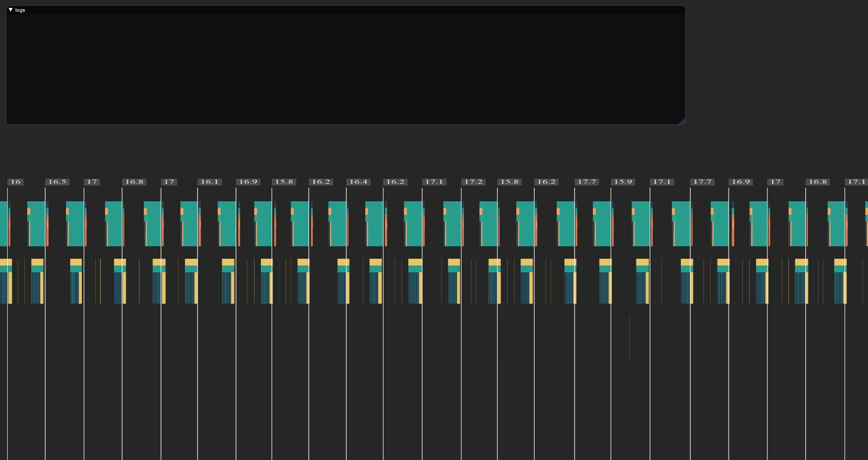Image resolution: width=868 pixels, height=460 pixels.
Task: Click the 16.1 frame time label
Action: (210, 182)
